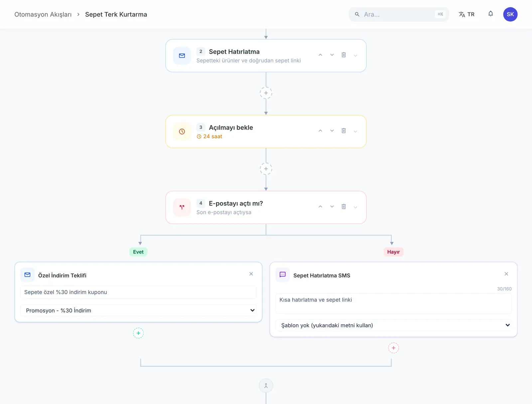Add a step in the Evet branch
This screenshot has width=532, height=404.
[x=138, y=333]
